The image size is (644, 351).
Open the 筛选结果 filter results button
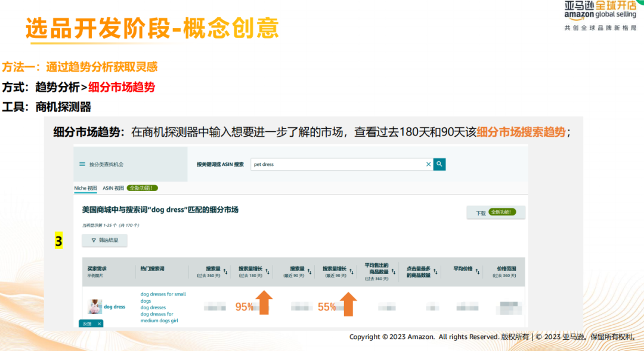tap(104, 241)
